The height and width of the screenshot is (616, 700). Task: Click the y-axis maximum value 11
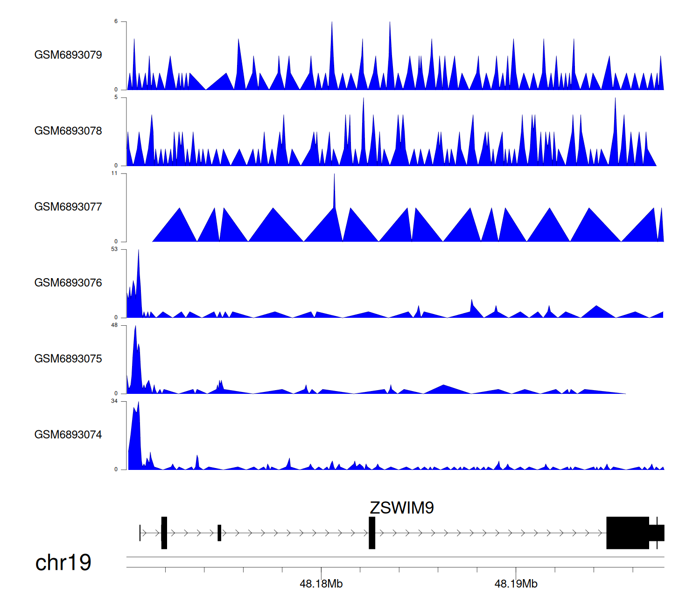114,173
